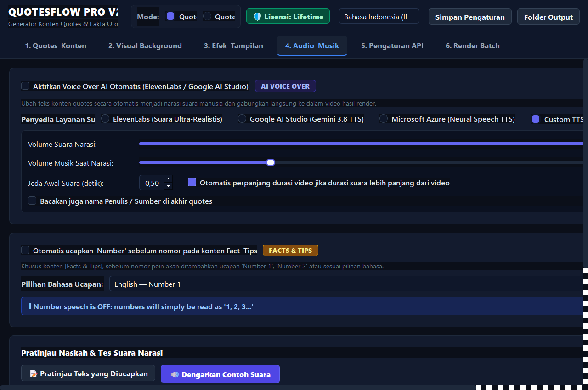Screen dimensions: 588x390
Task: Check Bacakan juga nama Penulis / Sumber
Action: tap(32, 201)
